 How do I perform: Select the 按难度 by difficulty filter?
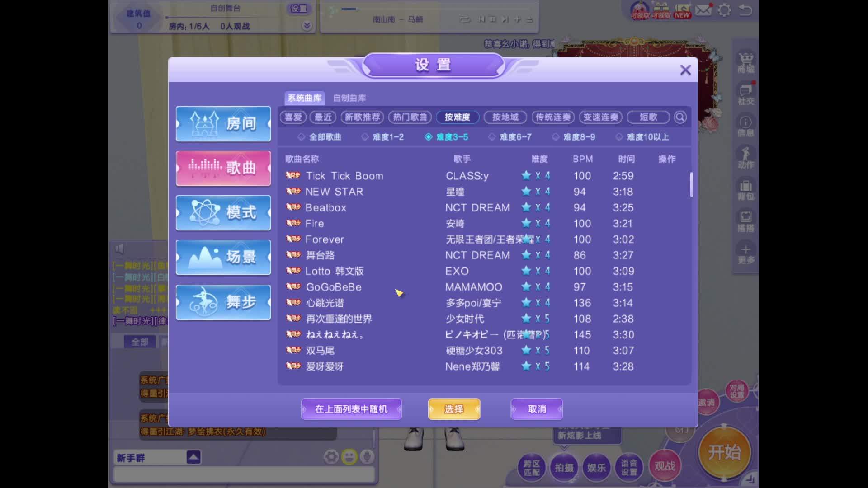458,117
